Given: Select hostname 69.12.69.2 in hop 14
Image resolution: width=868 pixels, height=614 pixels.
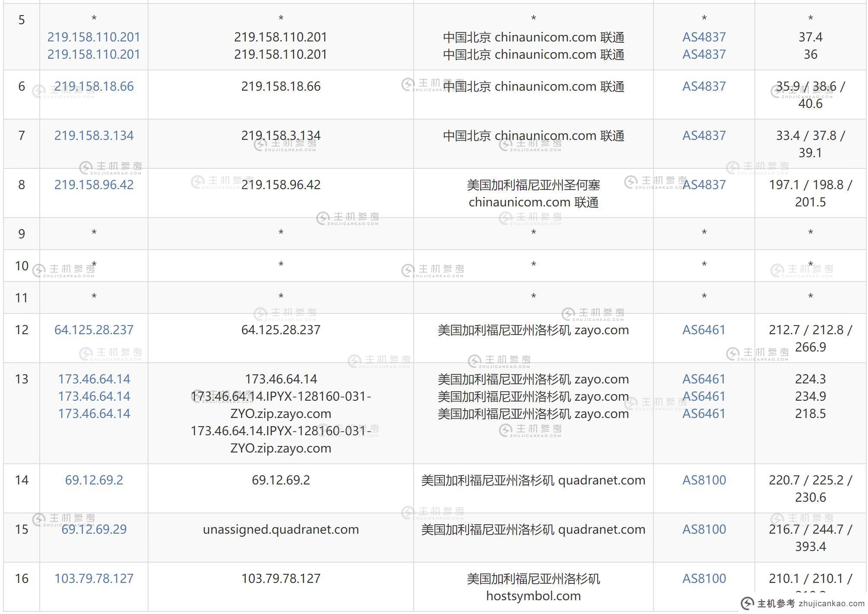Looking at the screenshot, I should (281, 480).
